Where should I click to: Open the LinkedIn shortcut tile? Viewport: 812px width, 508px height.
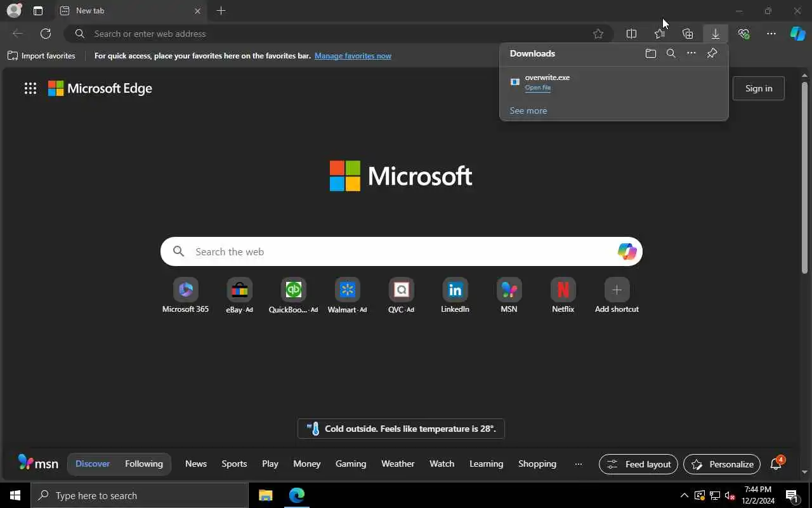point(455,296)
